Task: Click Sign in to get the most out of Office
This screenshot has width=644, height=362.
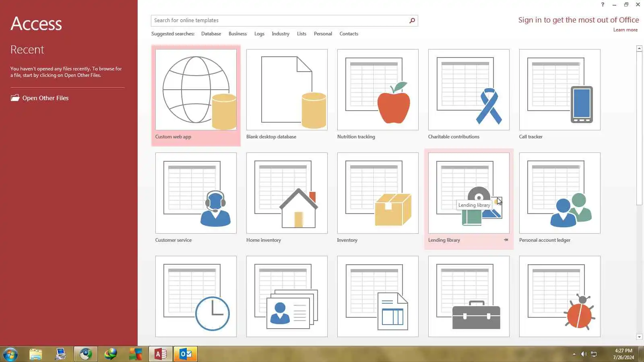Action: point(578,20)
